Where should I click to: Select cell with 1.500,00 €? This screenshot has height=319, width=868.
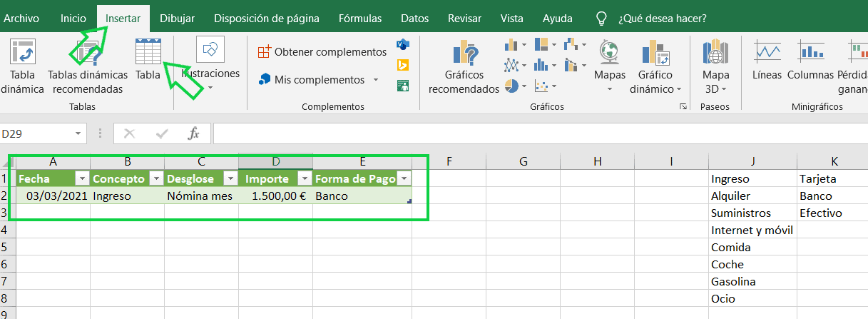(275, 196)
